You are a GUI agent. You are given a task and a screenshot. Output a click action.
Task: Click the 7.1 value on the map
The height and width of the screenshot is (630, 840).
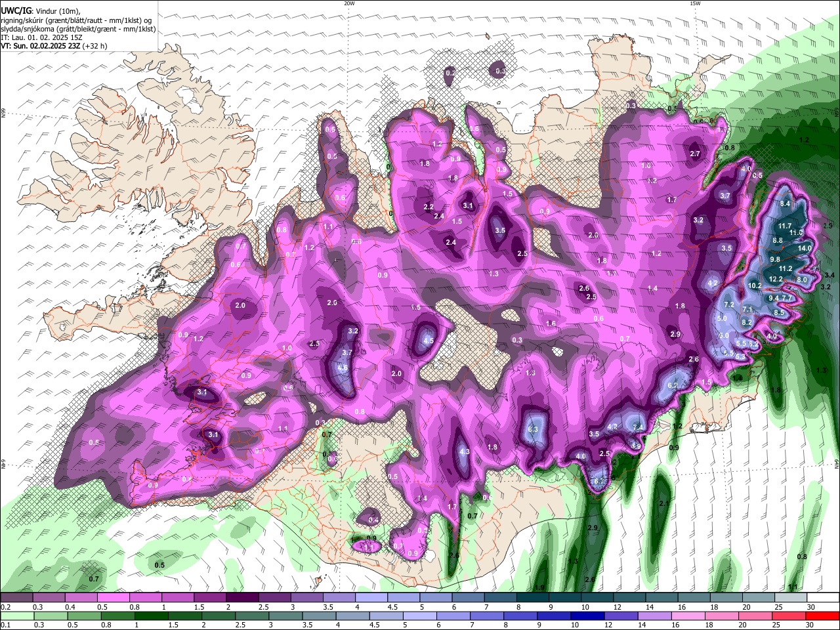click(x=747, y=310)
